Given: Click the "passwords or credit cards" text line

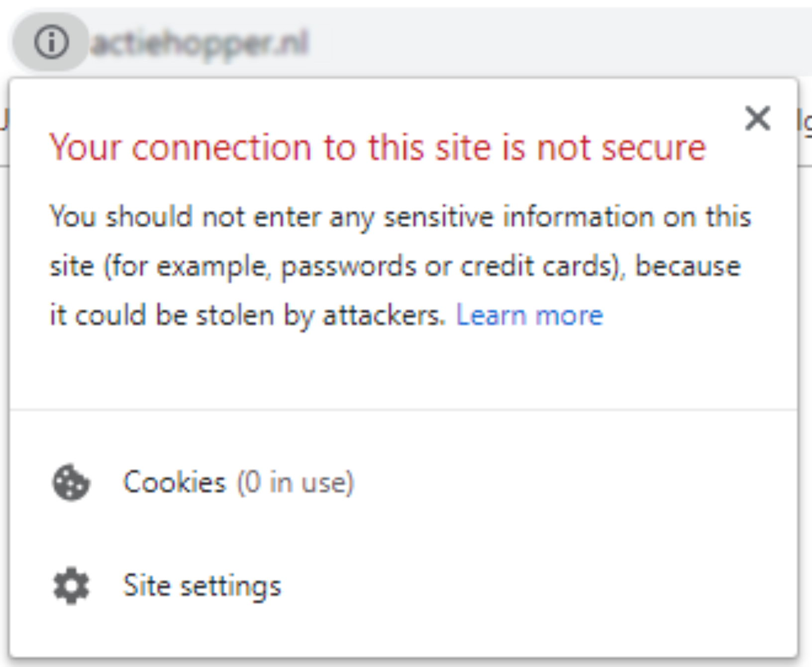Looking at the screenshot, I should (x=395, y=266).
